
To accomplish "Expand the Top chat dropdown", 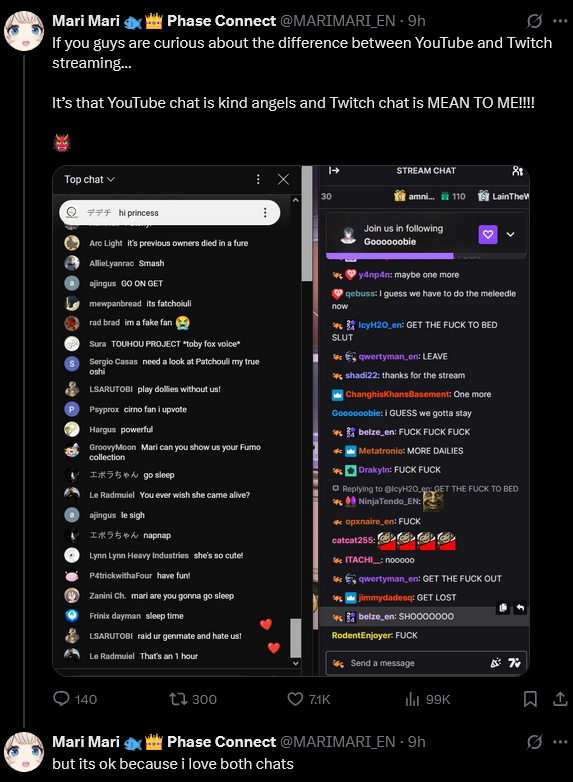I will click(x=89, y=180).
